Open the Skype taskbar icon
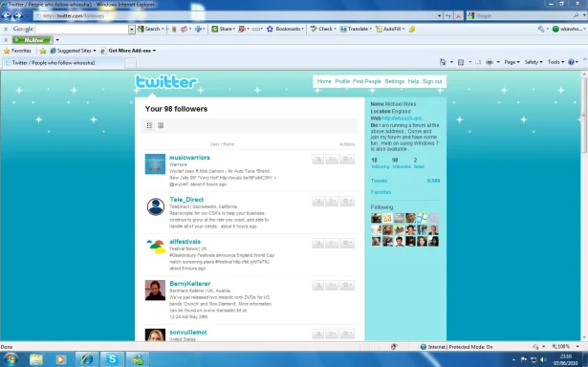The image size is (588, 367). (x=112, y=359)
